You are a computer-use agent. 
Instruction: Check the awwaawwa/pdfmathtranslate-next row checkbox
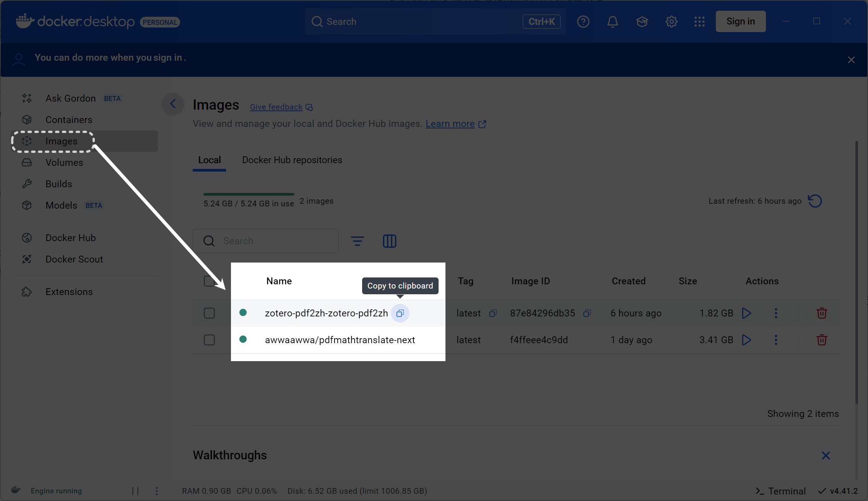209,340
